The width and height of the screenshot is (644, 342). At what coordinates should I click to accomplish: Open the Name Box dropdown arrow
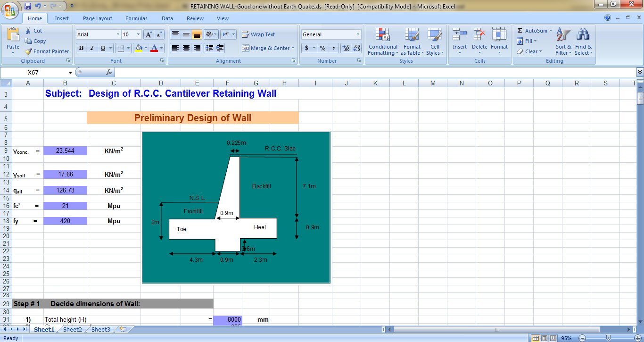click(71, 73)
